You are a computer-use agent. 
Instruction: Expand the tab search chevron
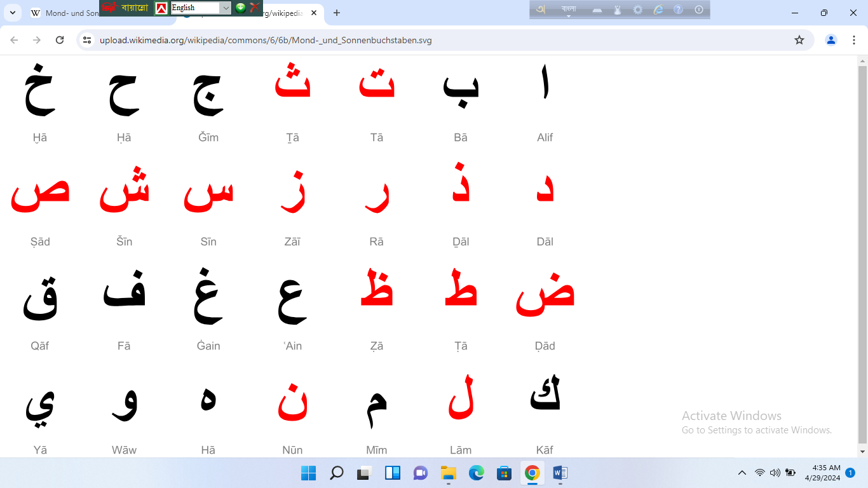tap(13, 13)
